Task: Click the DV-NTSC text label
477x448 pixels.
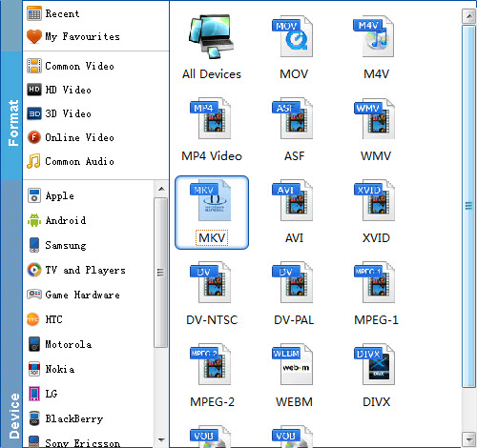Action: (x=212, y=320)
